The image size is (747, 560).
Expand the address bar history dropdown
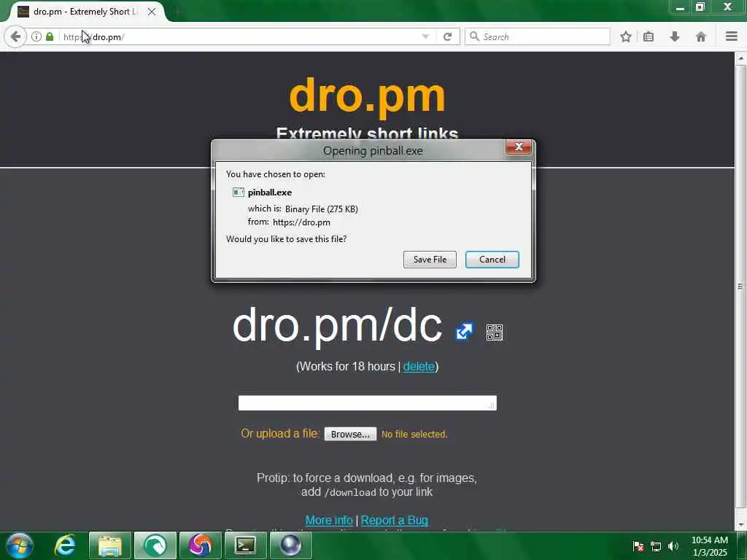425,36
